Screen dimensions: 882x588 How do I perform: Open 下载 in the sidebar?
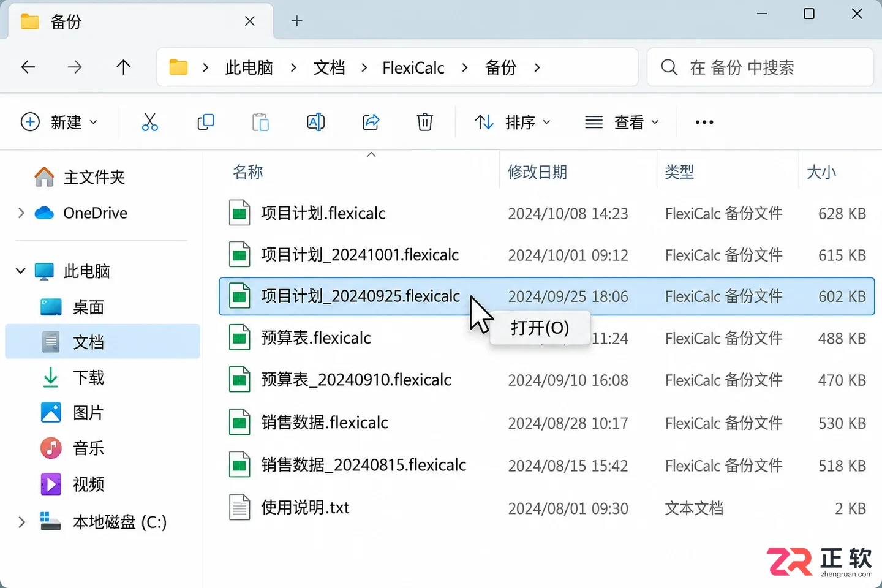(x=88, y=377)
